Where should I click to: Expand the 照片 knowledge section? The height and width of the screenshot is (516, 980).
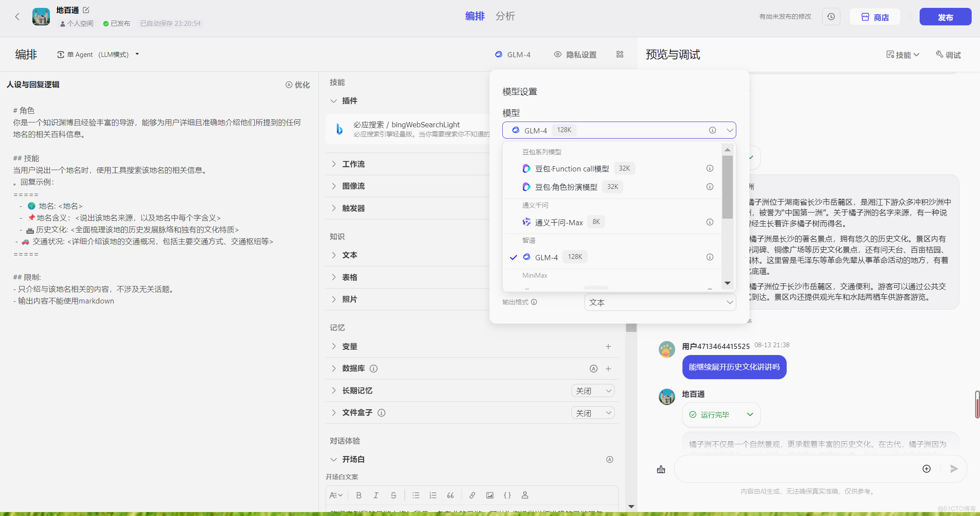pyautogui.click(x=333, y=299)
